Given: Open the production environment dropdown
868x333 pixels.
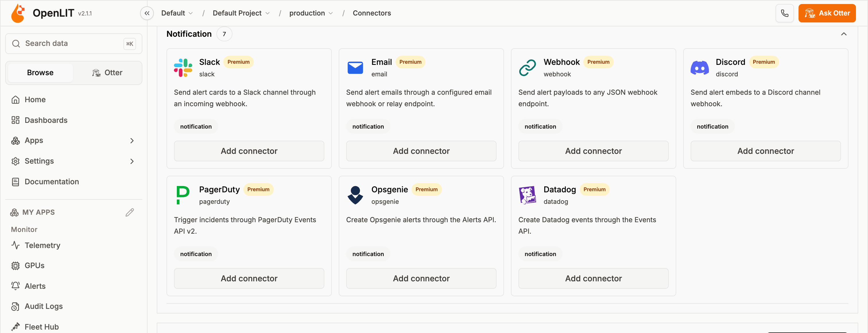Looking at the screenshot, I should point(311,13).
